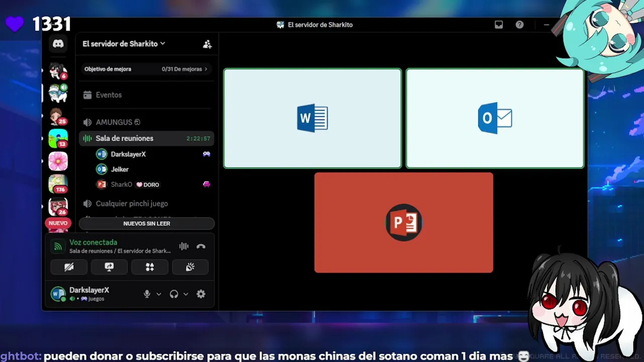The height and width of the screenshot is (362, 644).
Task: Open the Eventos calendar entry
Action: (147, 95)
